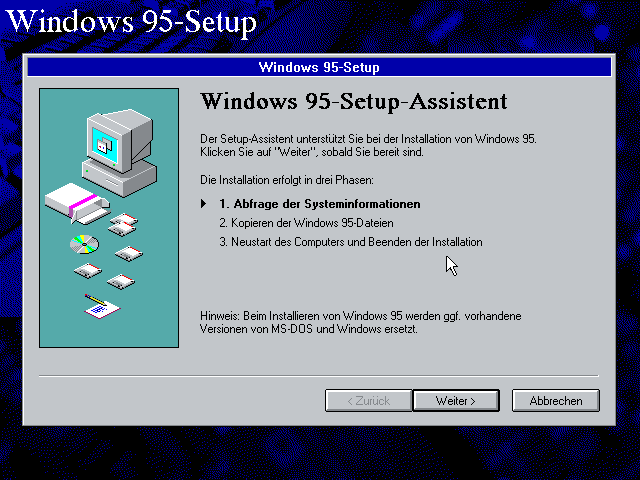640x480 pixels.
Task: Click the large 'Windows 95-Setup' background heading
Action: click(131, 21)
